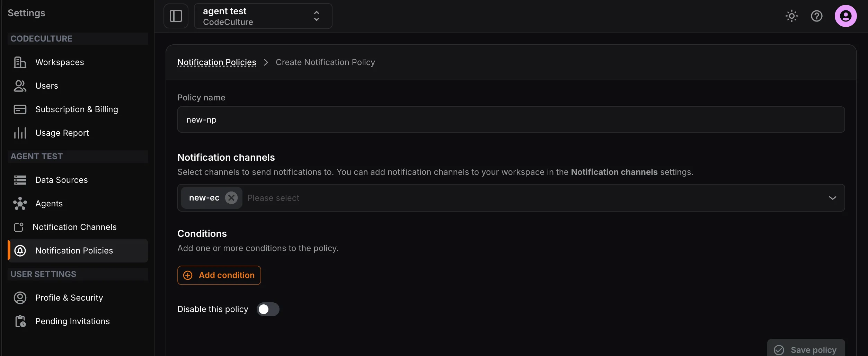Viewport: 868px width, 356px height.
Task: Toggle the sidebar panel icon
Action: click(x=176, y=16)
